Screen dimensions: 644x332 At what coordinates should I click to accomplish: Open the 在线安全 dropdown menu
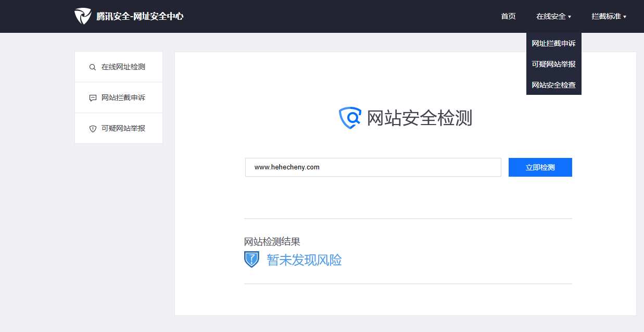click(553, 17)
